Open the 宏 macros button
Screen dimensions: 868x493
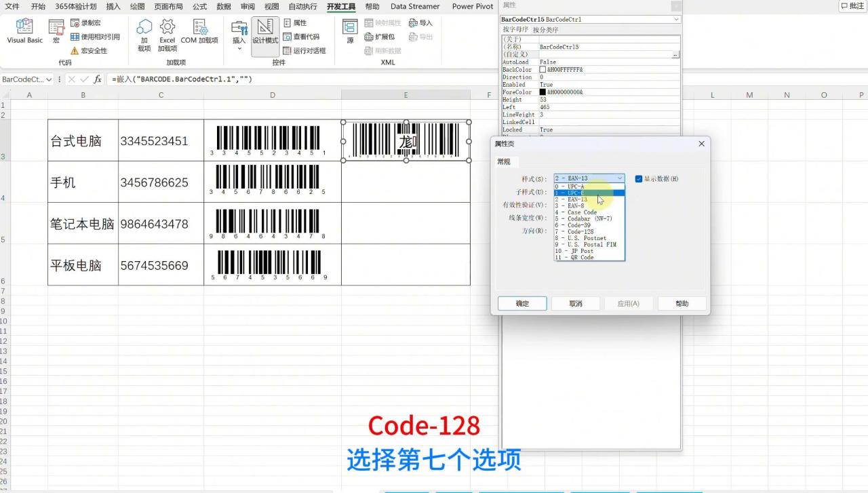pyautogui.click(x=56, y=32)
